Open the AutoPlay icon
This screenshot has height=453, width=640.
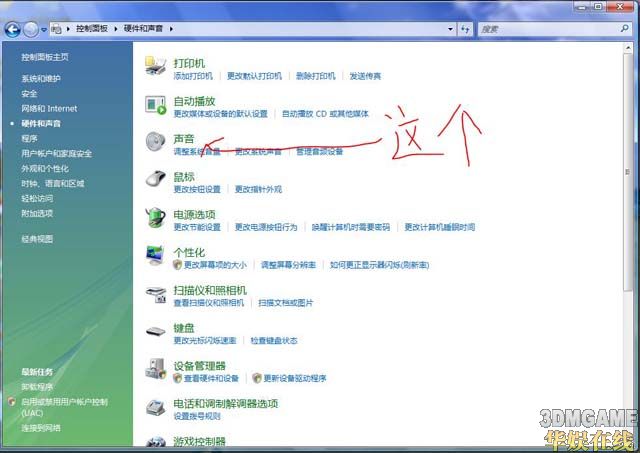click(156, 104)
